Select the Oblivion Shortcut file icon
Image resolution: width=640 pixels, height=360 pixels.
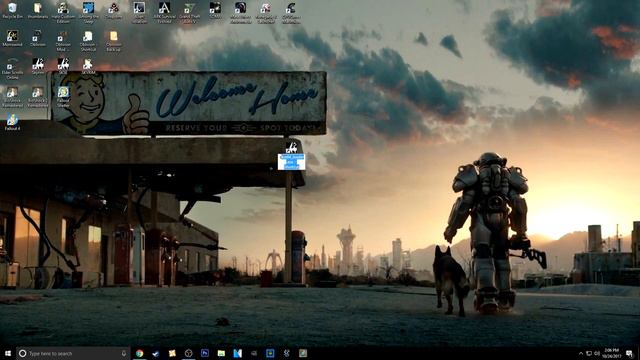click(x=88, y=41)
